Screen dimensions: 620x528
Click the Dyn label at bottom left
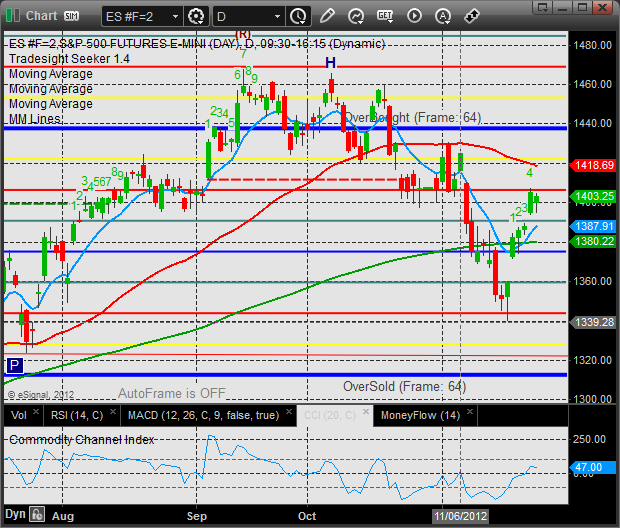tap(15, 515)
